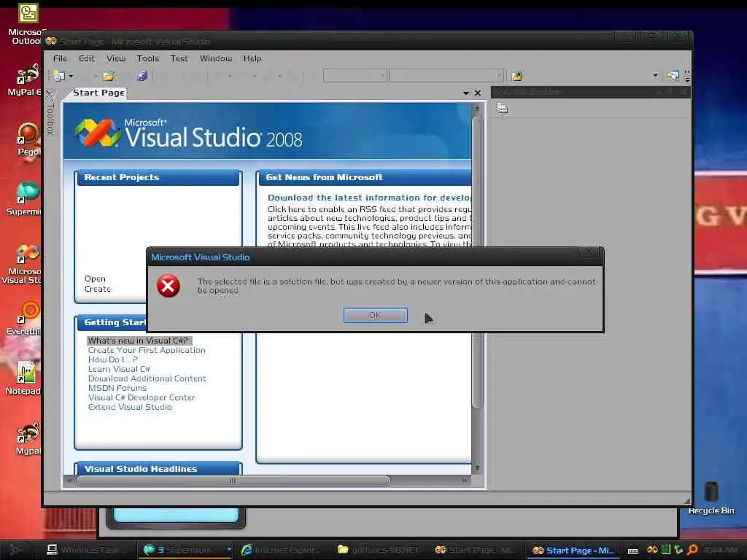
Task: Open the 'Learn Visual C#' link
Action: click(119, 369)
